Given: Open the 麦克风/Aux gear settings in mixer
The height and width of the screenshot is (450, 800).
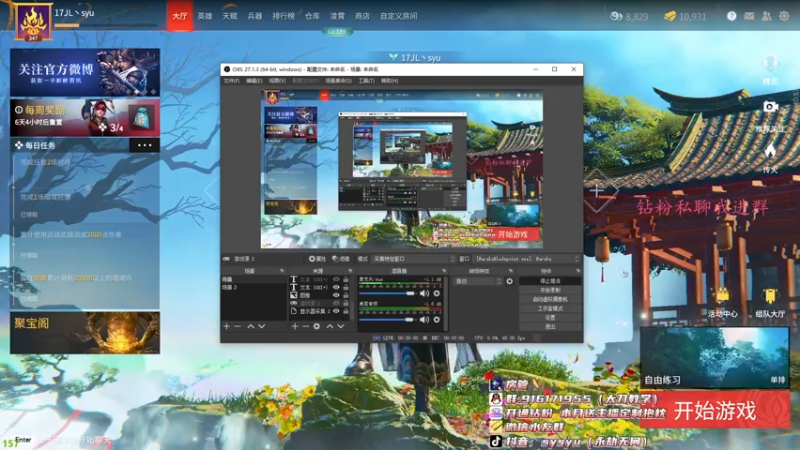Looking at the screenshot, I should [437, 293].
